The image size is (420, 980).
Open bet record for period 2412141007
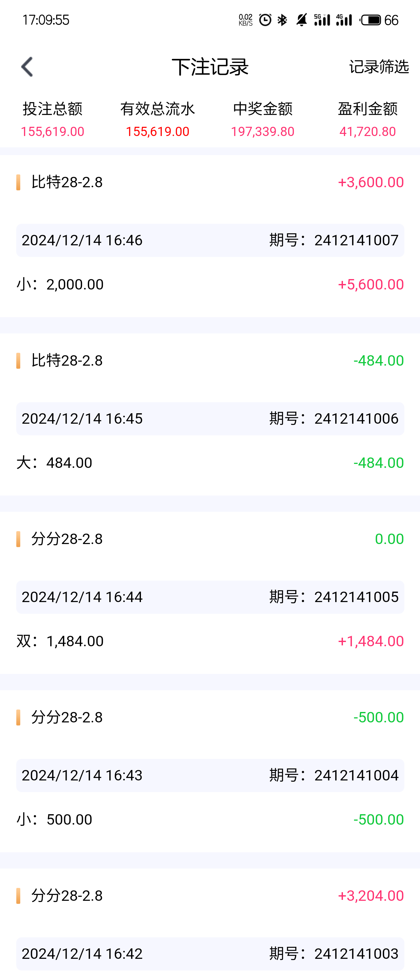[x=210, y=240]
